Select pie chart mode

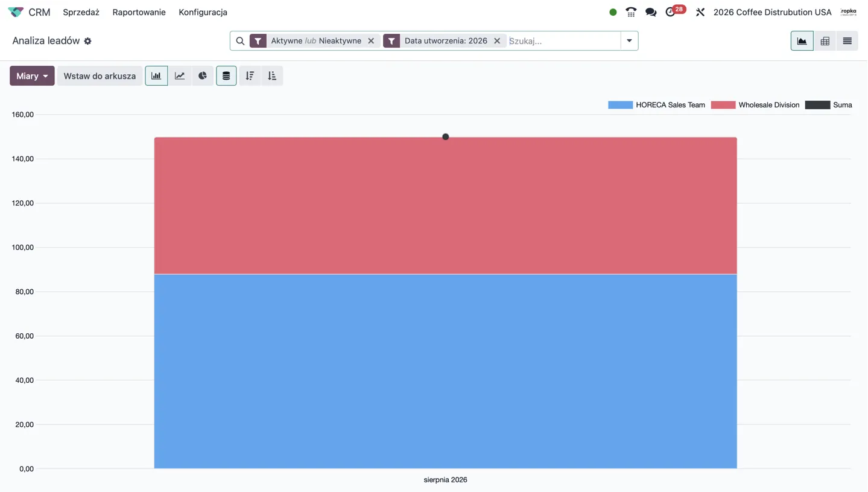tap(203, 76)
